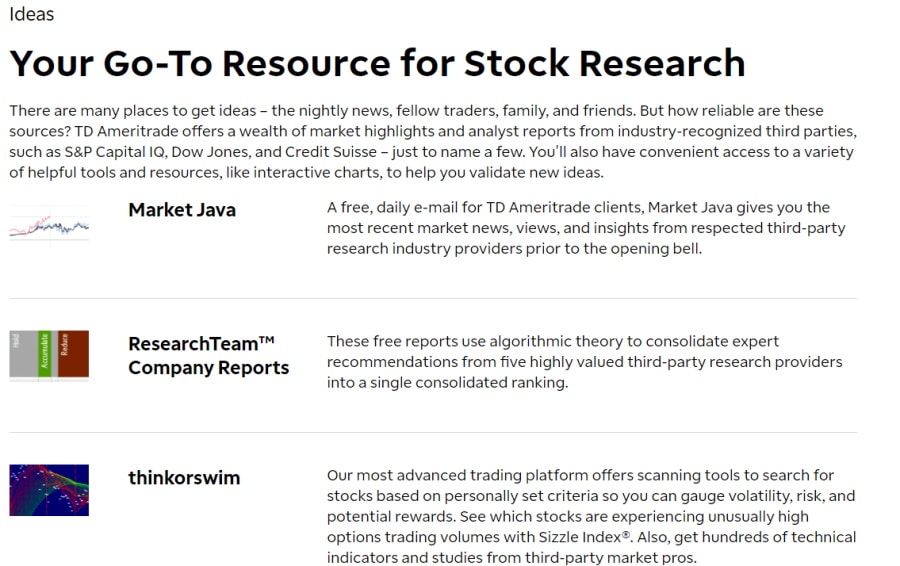Open the thinkorswim heading
This screenshot has width=900, height=566.
(184, 478)
